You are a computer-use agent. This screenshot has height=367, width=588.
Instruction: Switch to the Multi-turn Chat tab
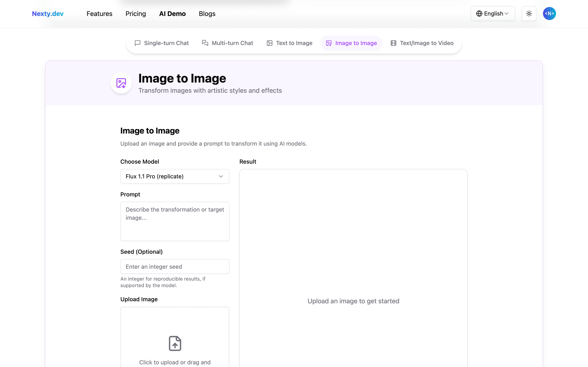tap(227, 43)
